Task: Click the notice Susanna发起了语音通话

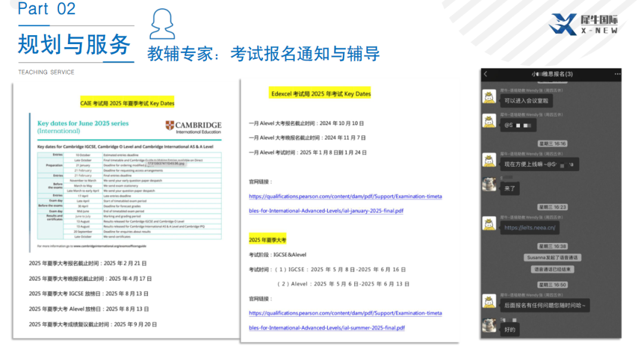Action: (552, 257)
